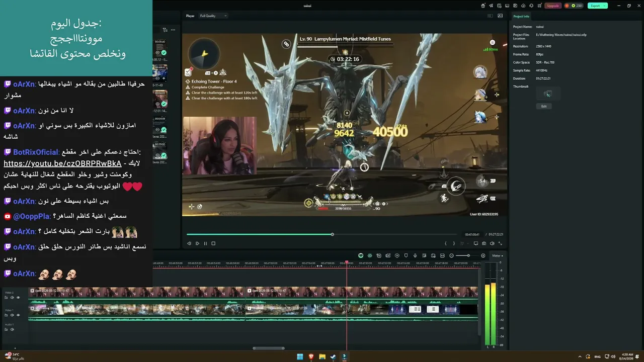Zoom out timeline with minus icon

coord(451,255)
